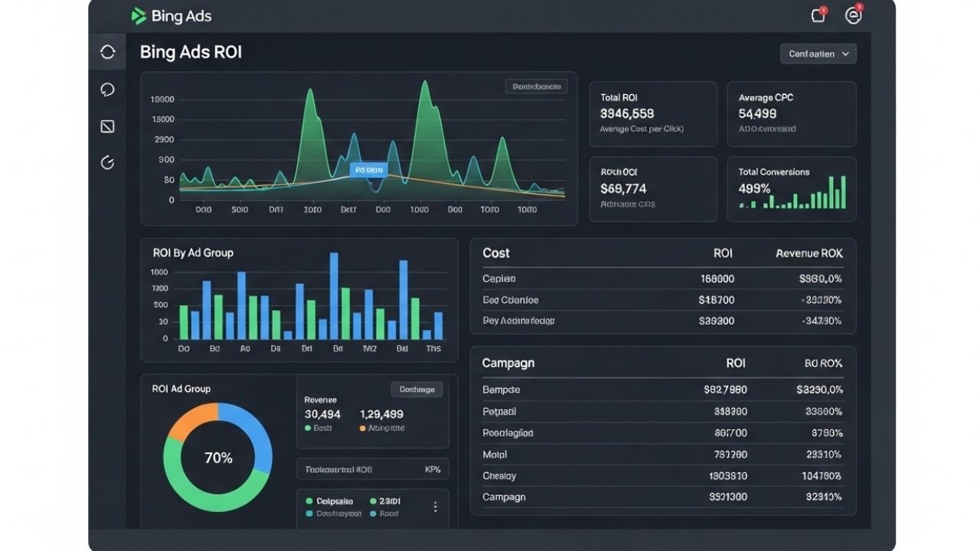Image resolution: width=980 pixels, height=551 pixels.
Task: Select the top circular sidebar icon
Action: 107,52
